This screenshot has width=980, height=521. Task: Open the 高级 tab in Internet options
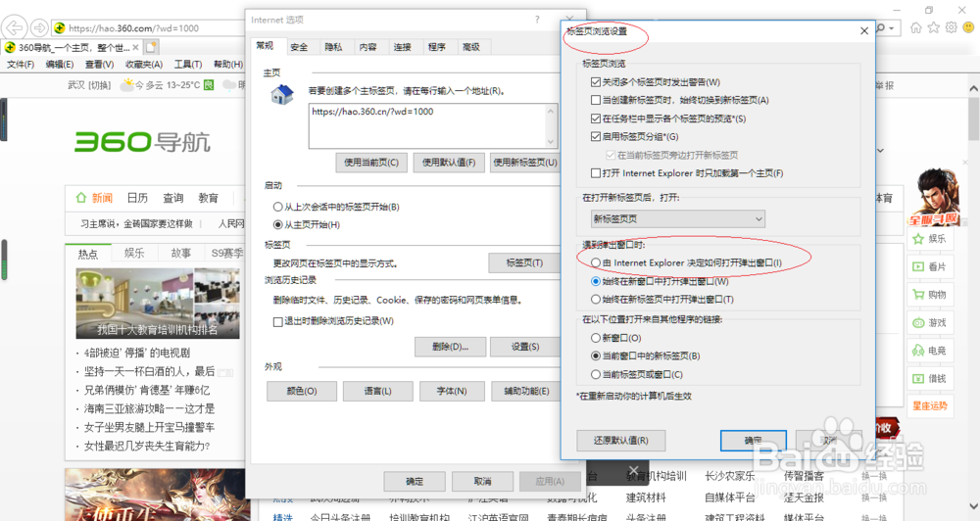pyautogui.click(x=470, y=47)
